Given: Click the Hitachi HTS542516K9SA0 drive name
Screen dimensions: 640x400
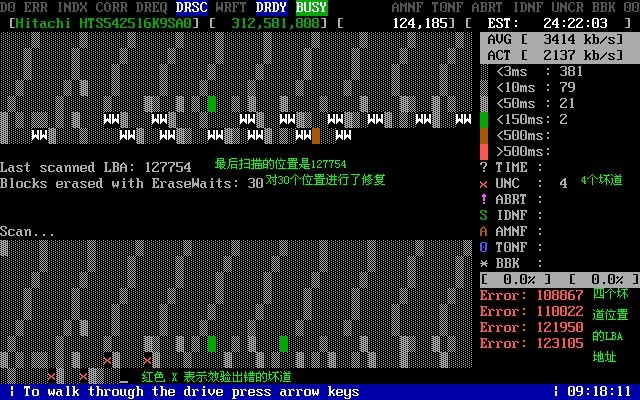Looking at the screenshot, I should pos(104,23).
